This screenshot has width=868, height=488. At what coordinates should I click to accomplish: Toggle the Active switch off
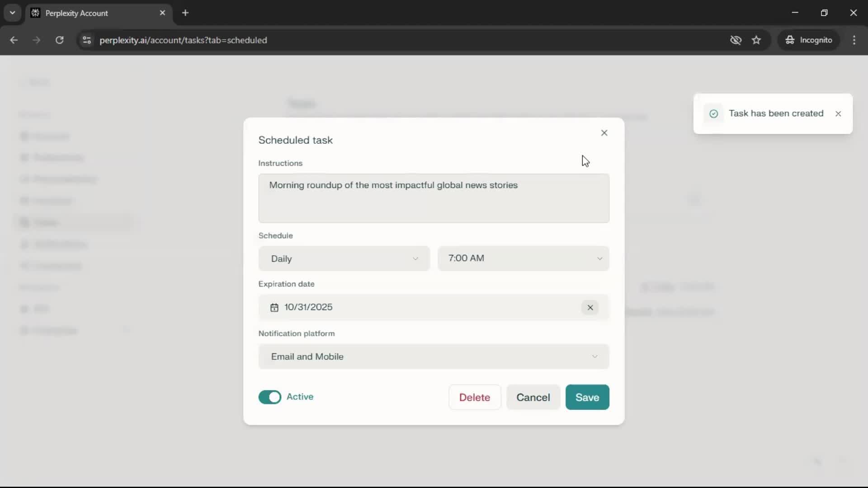270,397
